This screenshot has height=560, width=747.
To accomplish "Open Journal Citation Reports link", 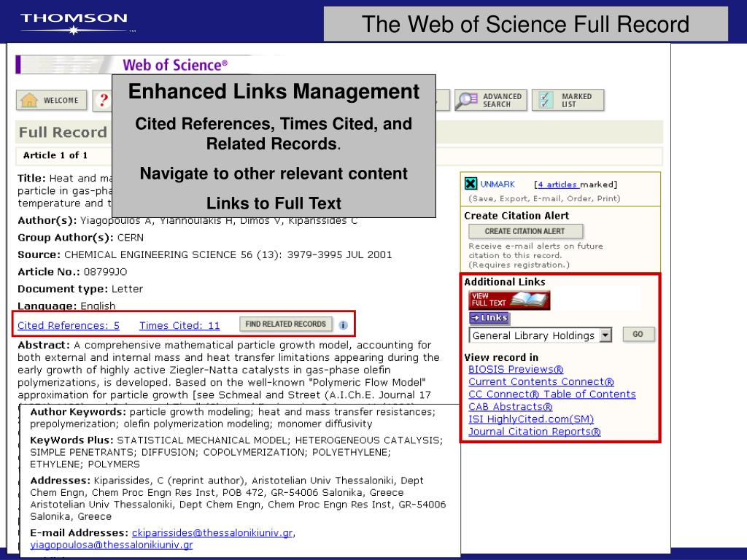I will click(535, 431).
